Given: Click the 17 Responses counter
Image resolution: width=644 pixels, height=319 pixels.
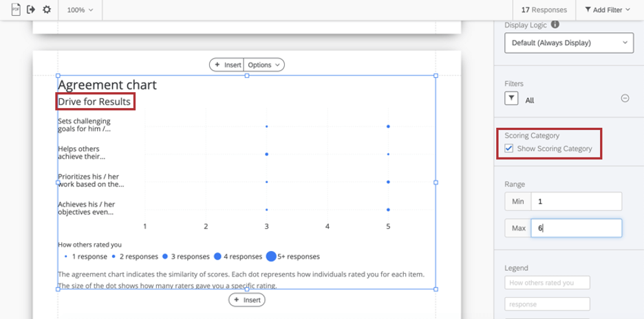Looking at the screenshot, I should (544, 10).
